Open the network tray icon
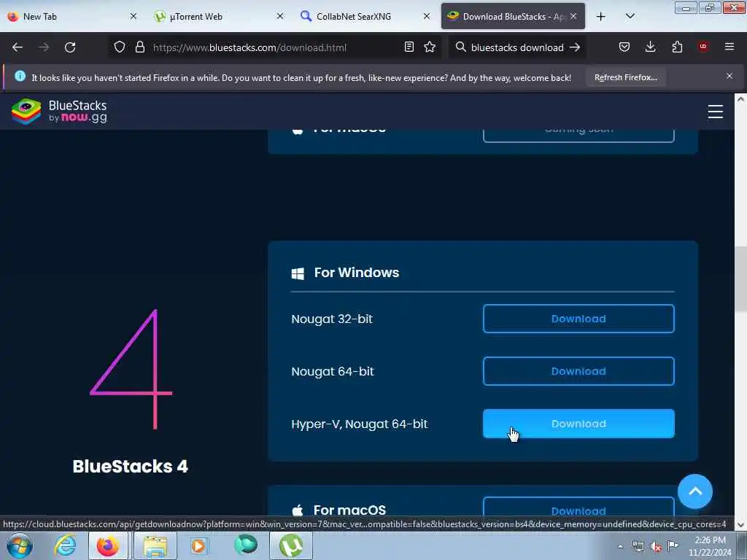This screenshot has height=560, width=747. pyautogui.click(x=638, y=547)
